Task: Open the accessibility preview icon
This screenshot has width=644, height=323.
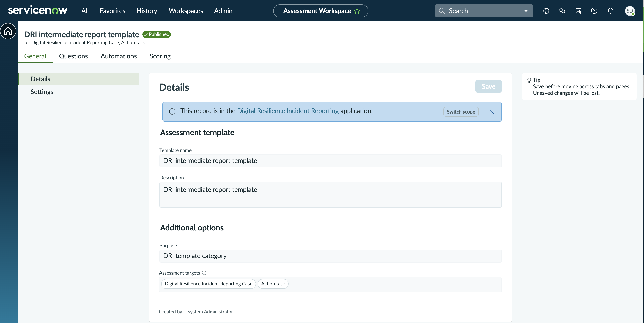Action: coord(578,11)
